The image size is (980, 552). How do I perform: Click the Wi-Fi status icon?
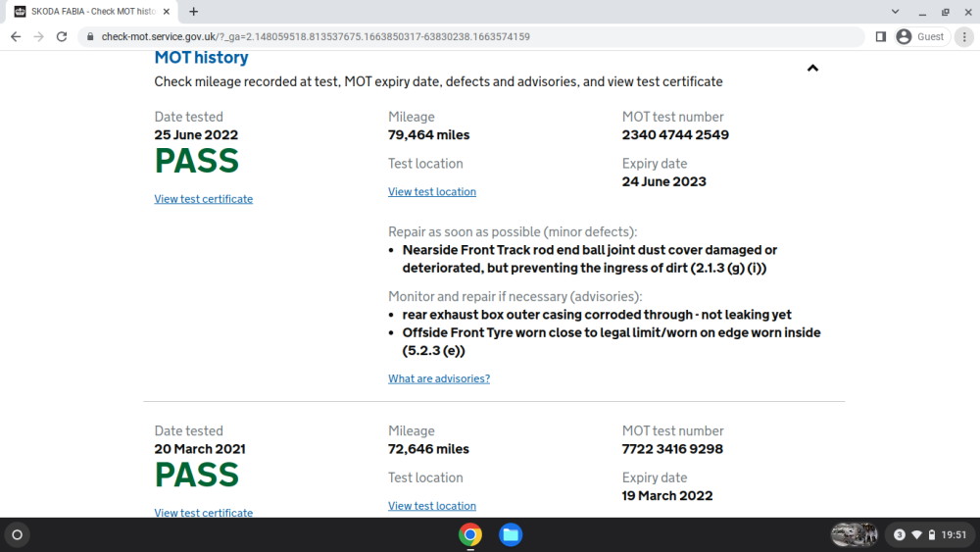(x=917, y=535)
